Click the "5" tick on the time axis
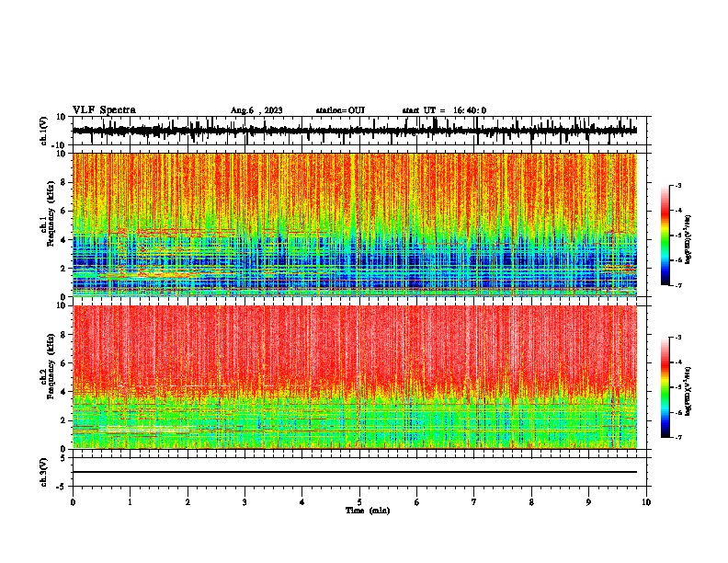 click(359, 502)
